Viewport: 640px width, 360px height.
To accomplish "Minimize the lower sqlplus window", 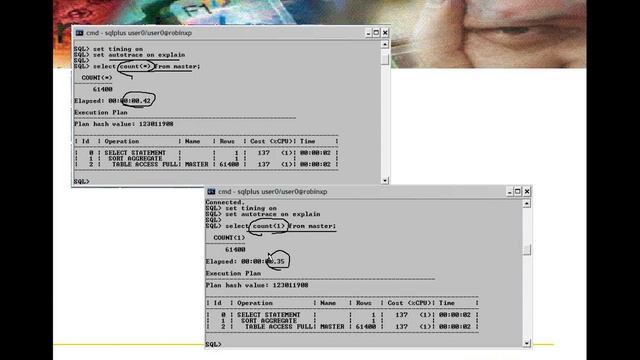I will (509, 191).
